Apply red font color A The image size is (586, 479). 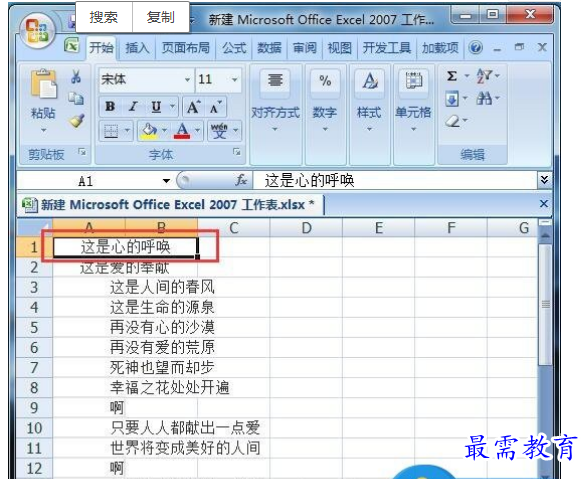(x=182, y=131)
